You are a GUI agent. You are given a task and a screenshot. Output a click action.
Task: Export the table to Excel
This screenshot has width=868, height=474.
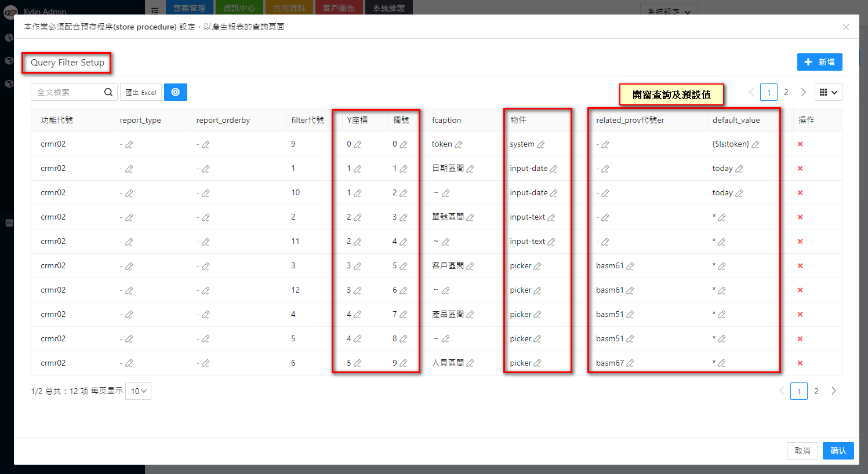(141, 92)
